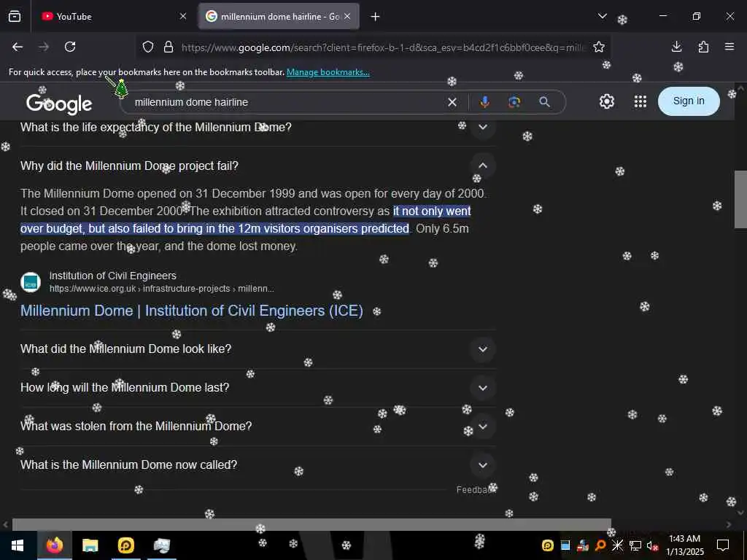This screenshot has height=560, width=747.
Task: Expand "What is the Millennium Dome now called?"
Action: pos(483,464)
